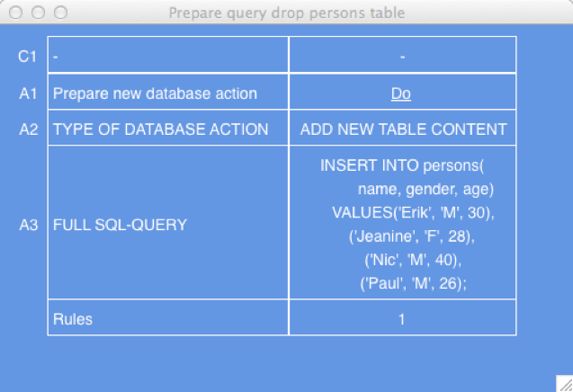Click the window title Prepare query drop persons table
The width and height of the screenshot is (573, 392).
[287, 13]
